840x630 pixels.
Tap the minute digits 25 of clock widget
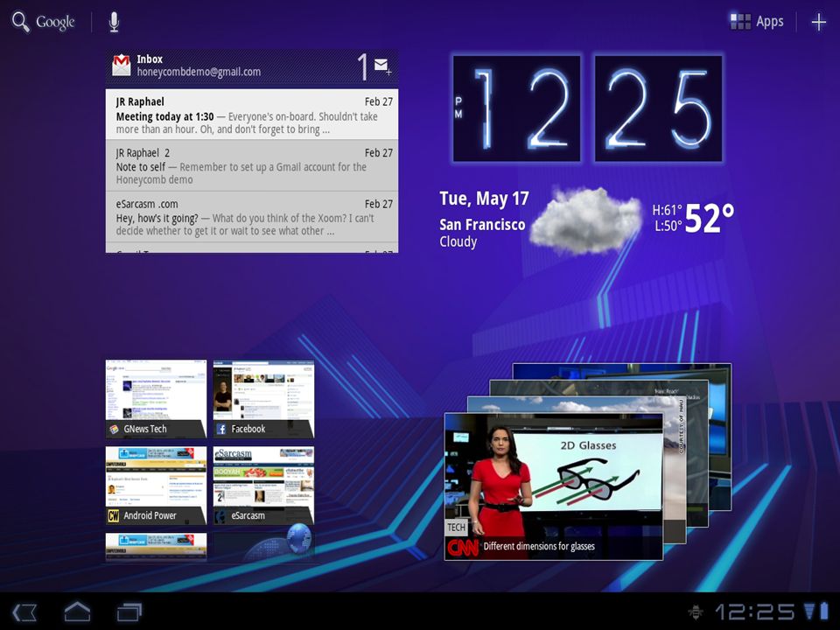[x=658, y=108]
